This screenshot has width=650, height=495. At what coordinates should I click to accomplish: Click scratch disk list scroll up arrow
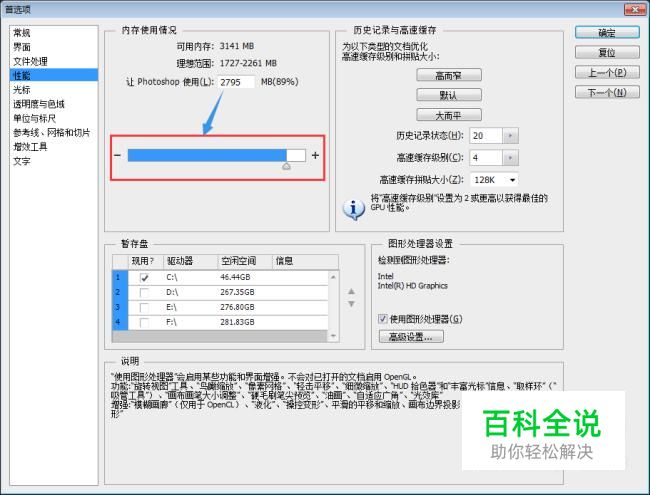[333, 277]
